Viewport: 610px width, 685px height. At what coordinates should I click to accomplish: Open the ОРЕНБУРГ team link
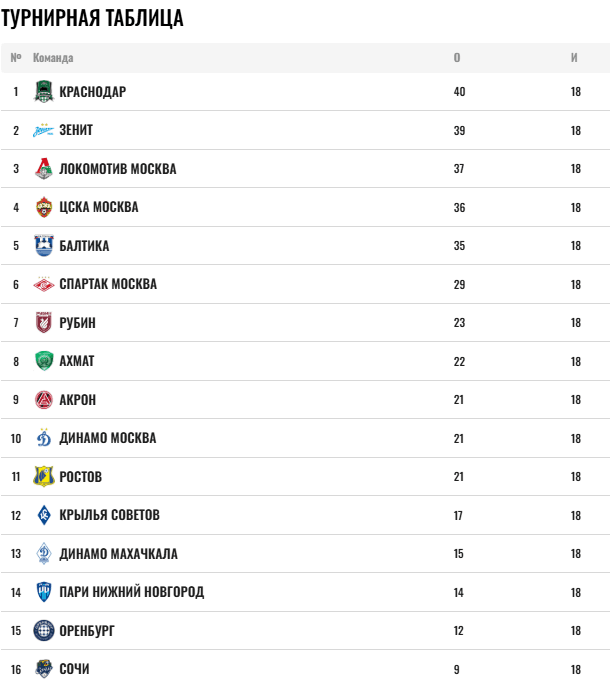pos(87,631)
